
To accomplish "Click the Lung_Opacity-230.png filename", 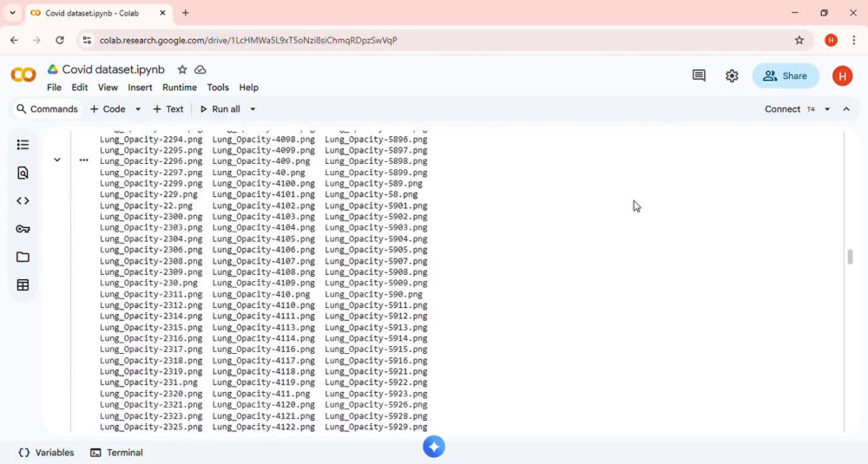I will pyautogui.click(x=149, y=283).
